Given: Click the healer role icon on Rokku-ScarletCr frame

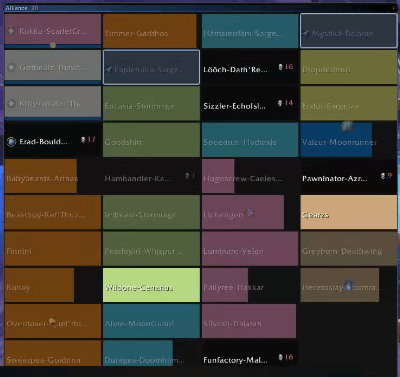Looking at the screenshot, I should 11,31.
